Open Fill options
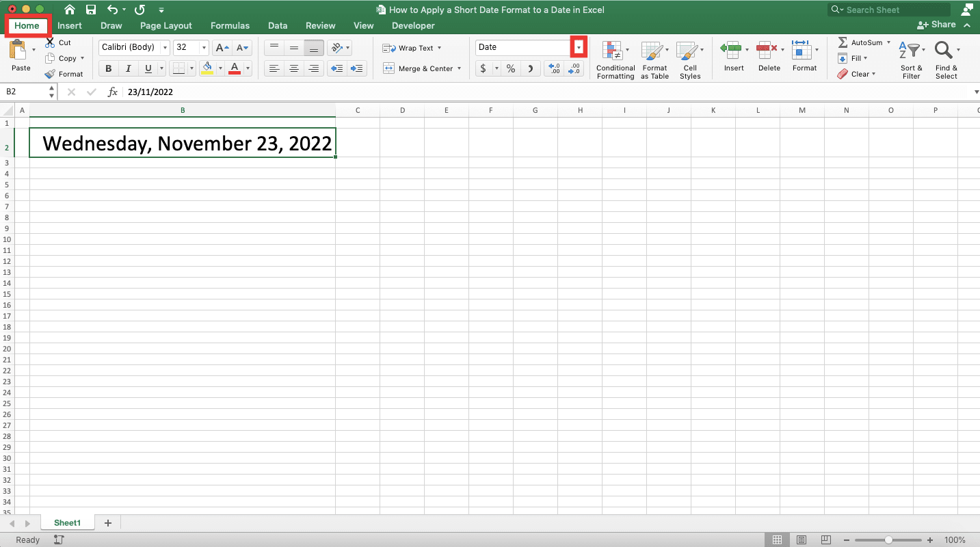Viewport: 980px width, 547px height. [x=853, y=58]
